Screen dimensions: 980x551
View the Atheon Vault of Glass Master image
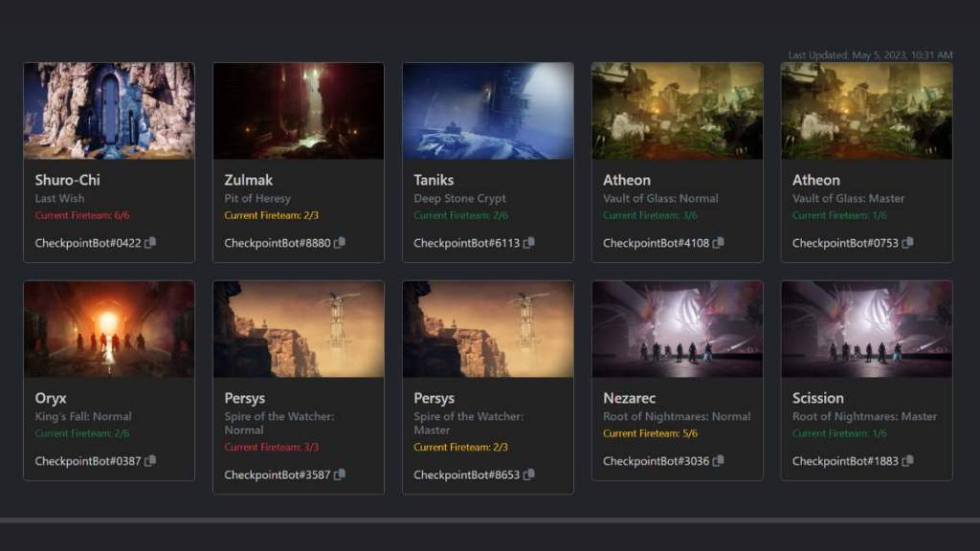866,110
